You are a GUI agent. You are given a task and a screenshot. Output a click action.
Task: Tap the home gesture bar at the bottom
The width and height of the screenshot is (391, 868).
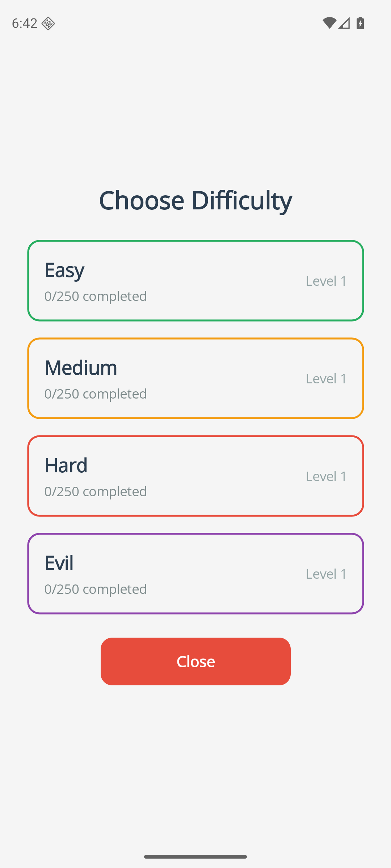(195, 857)
